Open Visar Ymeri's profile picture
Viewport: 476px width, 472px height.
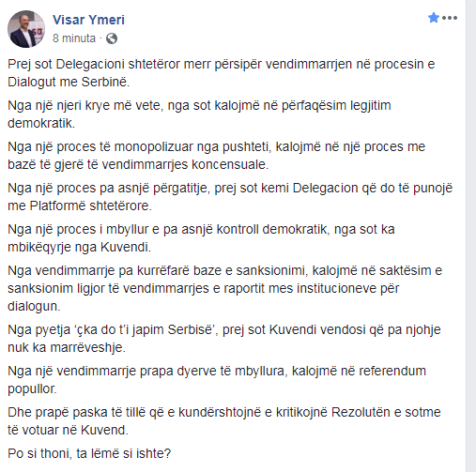[x=26, y=29]
